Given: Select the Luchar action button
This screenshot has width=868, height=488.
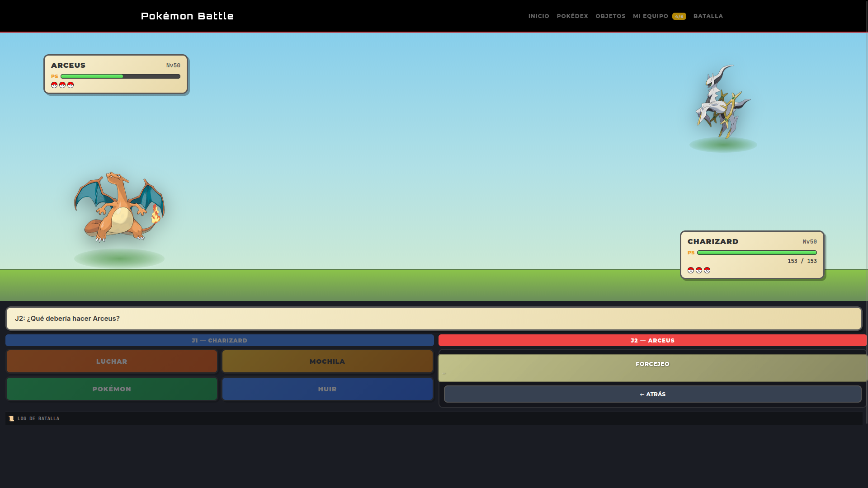Looking at the screenshot, I should (112, 361).
